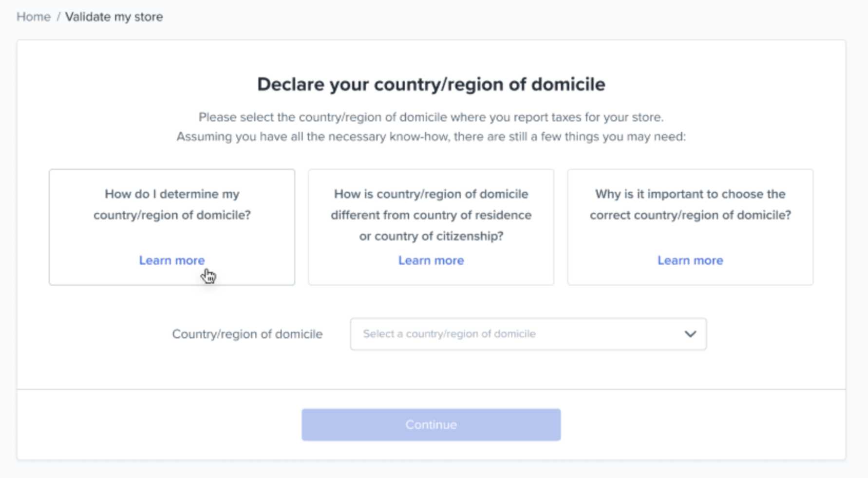Open Learn more under Why is it important
The image size is (868, 478).
coord(690,260)
